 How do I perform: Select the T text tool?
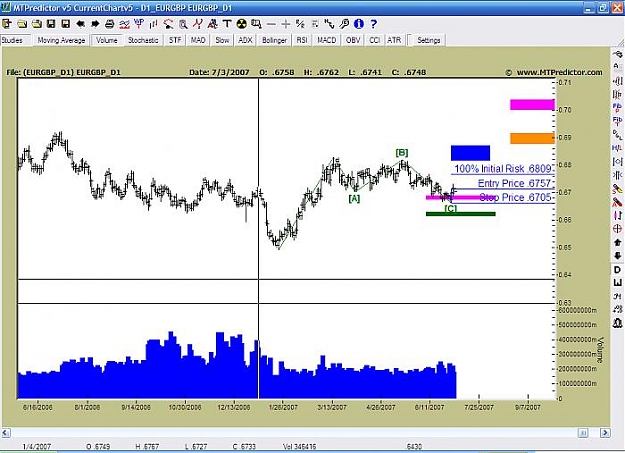[x=227, y=24]
